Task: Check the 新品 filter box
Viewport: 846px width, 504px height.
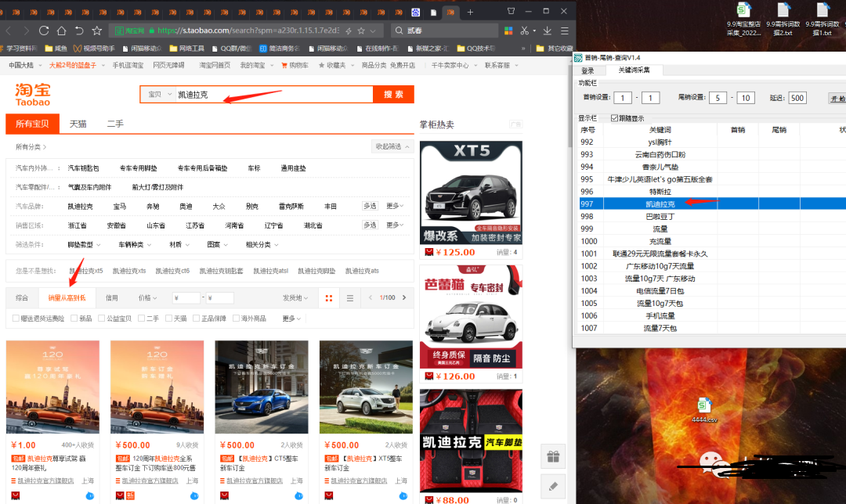Action: pos(74,319)
